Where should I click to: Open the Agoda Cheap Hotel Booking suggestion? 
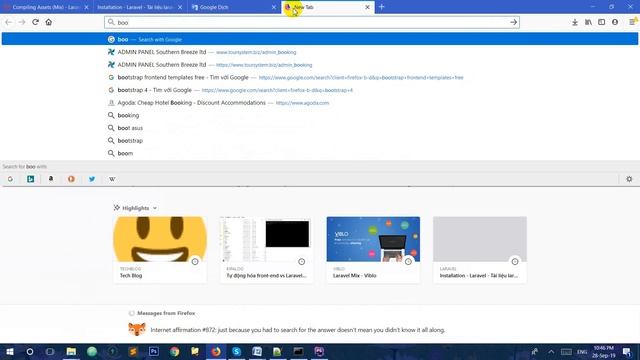(x=320, y=103)
